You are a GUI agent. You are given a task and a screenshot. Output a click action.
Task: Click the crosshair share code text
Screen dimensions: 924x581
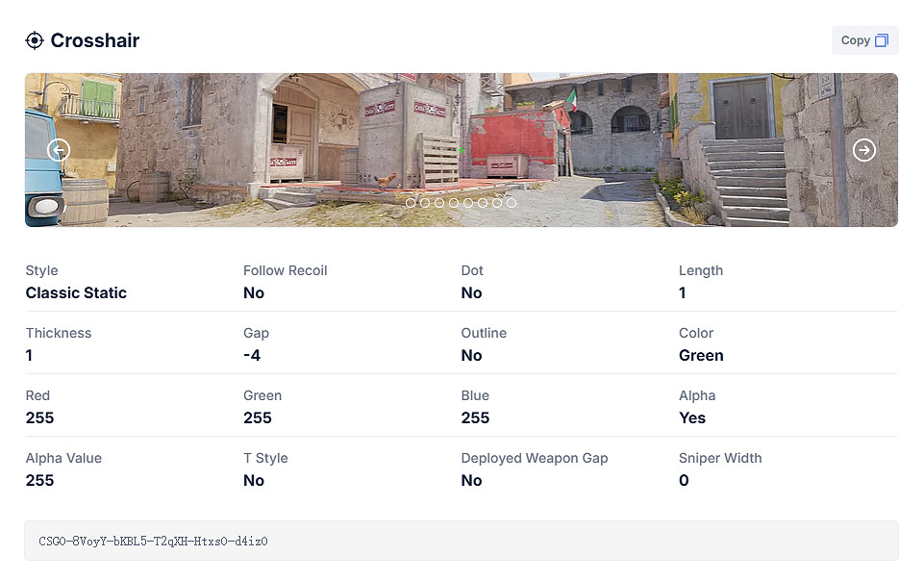tap(153, 542)
